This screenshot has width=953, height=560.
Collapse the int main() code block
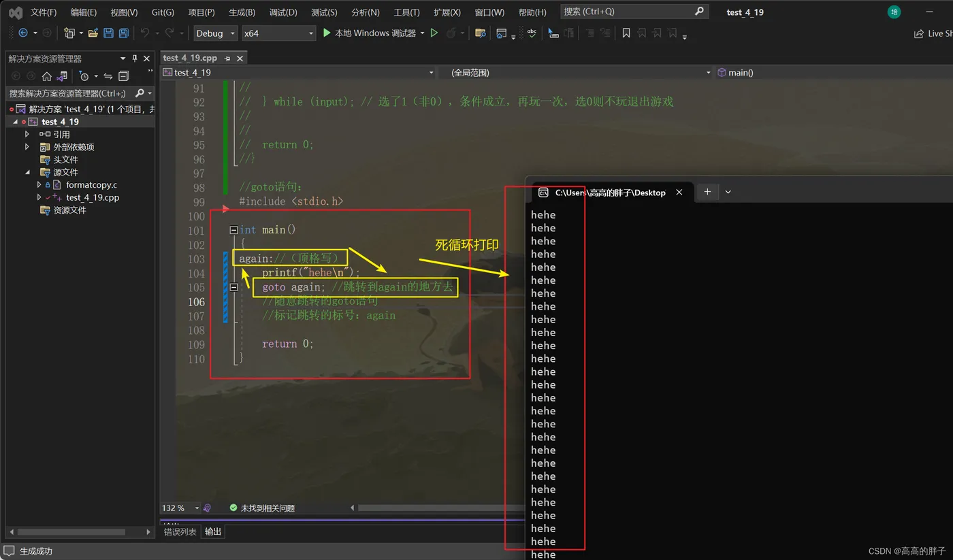(x=233, y=230)
